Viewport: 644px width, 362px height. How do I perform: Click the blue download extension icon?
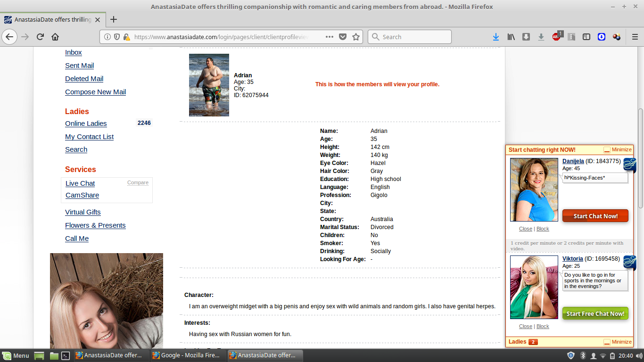[x=602, y=37]
